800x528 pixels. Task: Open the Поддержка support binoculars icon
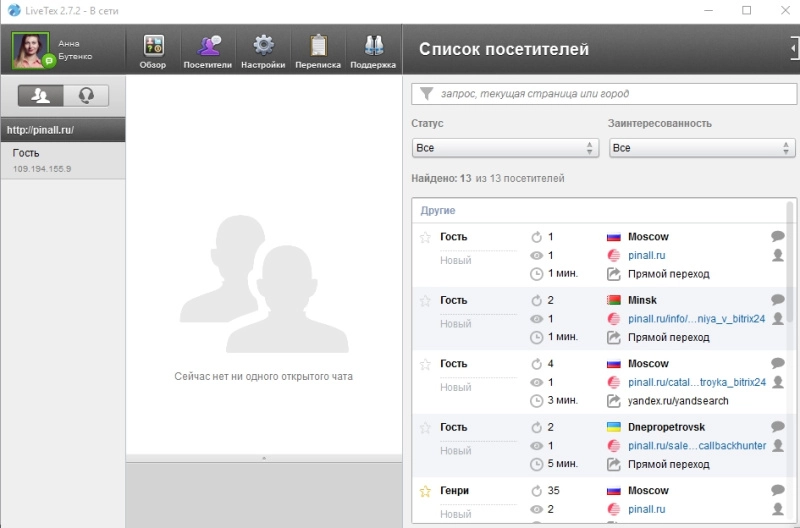click(x=373, y=50)
